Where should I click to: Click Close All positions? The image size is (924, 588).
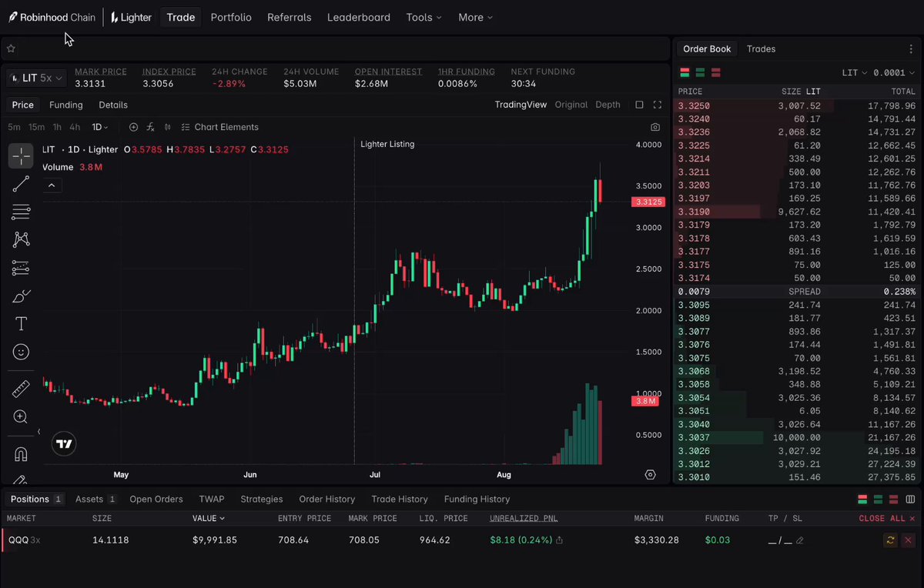[887, 519]
